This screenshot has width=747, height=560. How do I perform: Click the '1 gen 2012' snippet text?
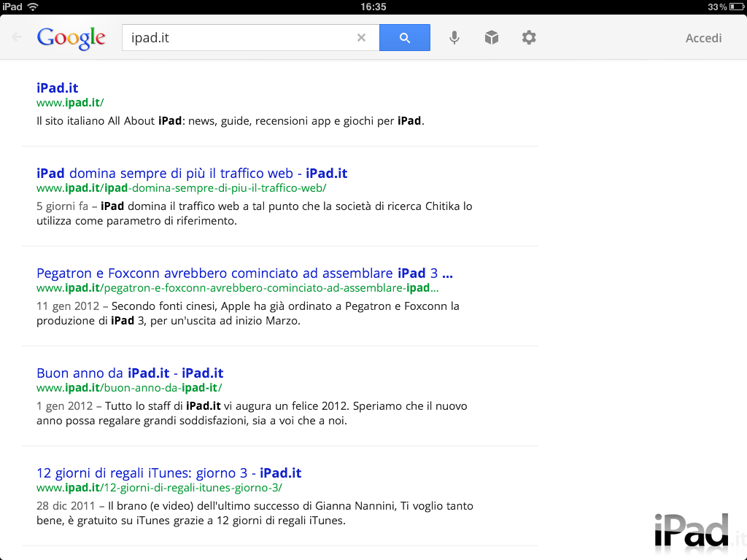[252, 413]
